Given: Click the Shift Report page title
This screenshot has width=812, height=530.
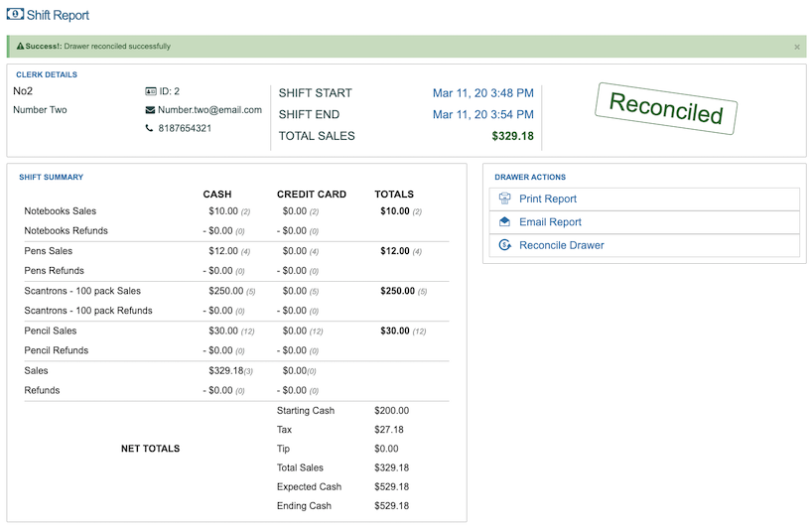Looking at the screenshot, I should point(58,15).
